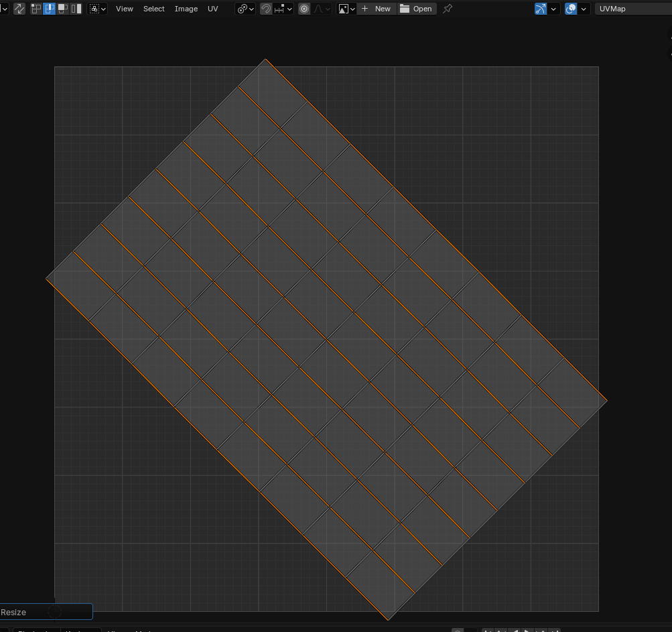Open the Select menu
672x632 pixels.
(154, 9)
